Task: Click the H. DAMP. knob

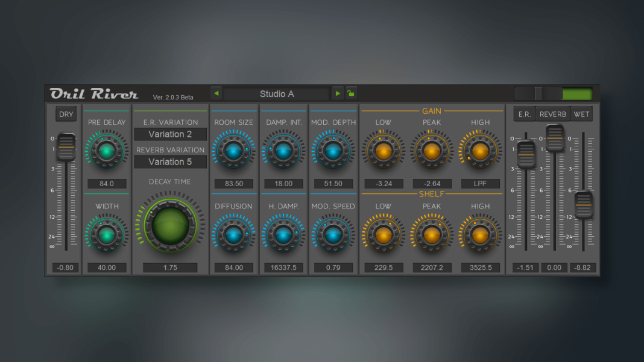Action: click(283, 236)
